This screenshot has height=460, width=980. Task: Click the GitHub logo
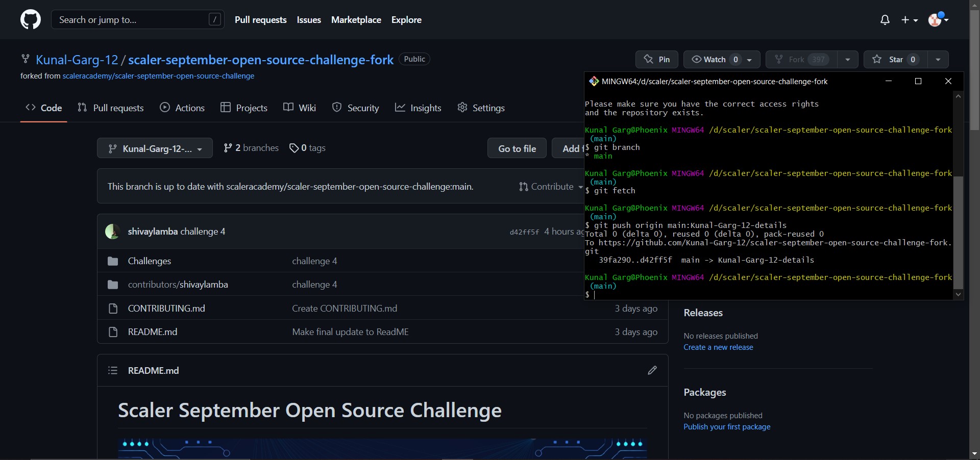[30, 19]
